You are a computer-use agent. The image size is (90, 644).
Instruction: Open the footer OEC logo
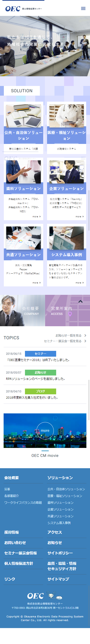(x=35, y=596)
